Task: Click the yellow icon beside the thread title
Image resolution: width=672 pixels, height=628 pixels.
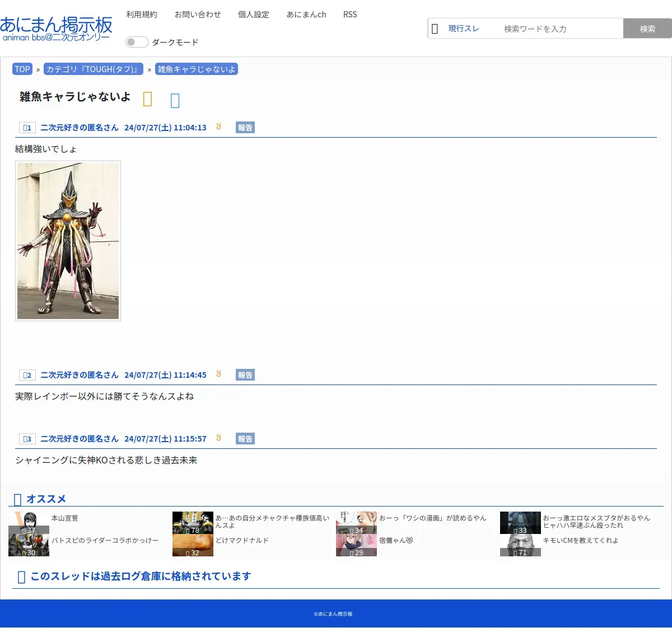Action: point(148,99)
